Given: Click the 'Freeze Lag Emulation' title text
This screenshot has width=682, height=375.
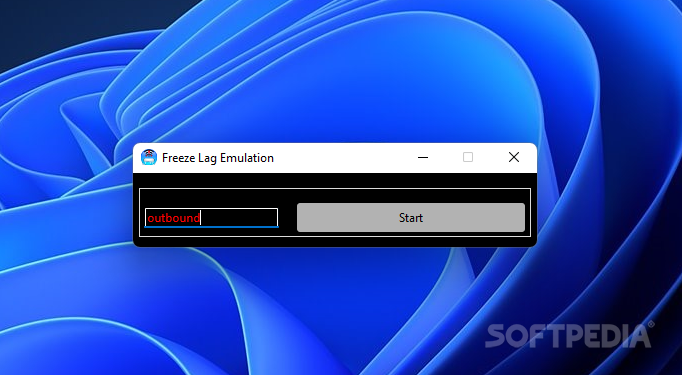Looking at the screenshot, I should point(217,158).
